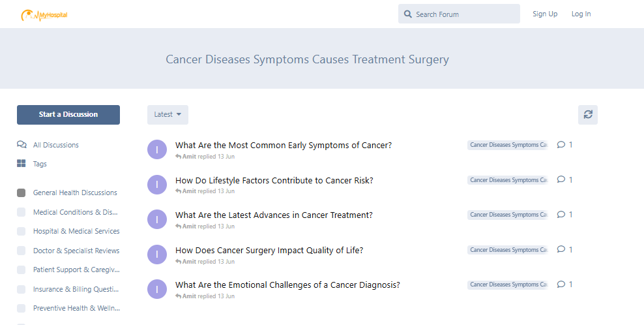This screenshot has height=325, width=644.
Task: Click the MyHospital logo
Action: [44, 15]
